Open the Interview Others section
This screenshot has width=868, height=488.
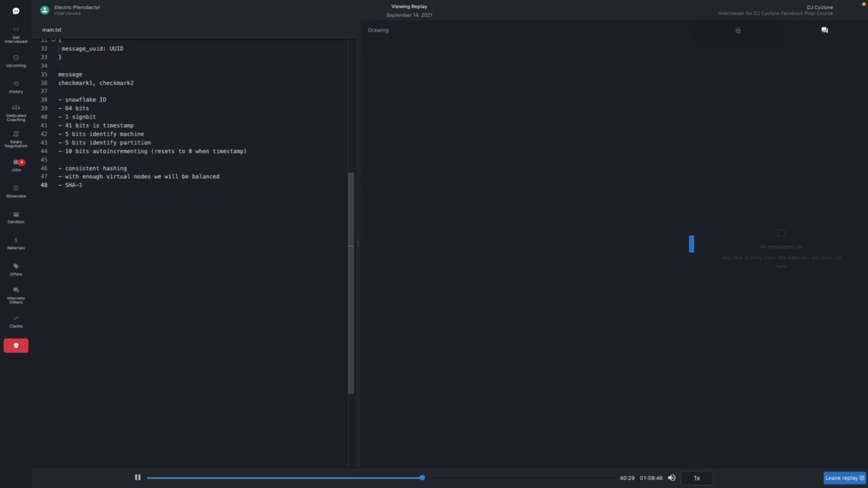click(x=16, y=296)
